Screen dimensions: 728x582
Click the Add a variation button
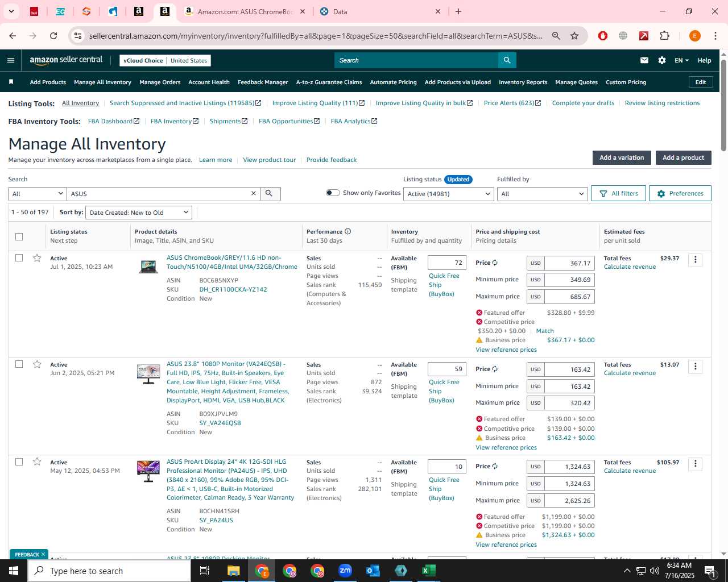[622, 157]
